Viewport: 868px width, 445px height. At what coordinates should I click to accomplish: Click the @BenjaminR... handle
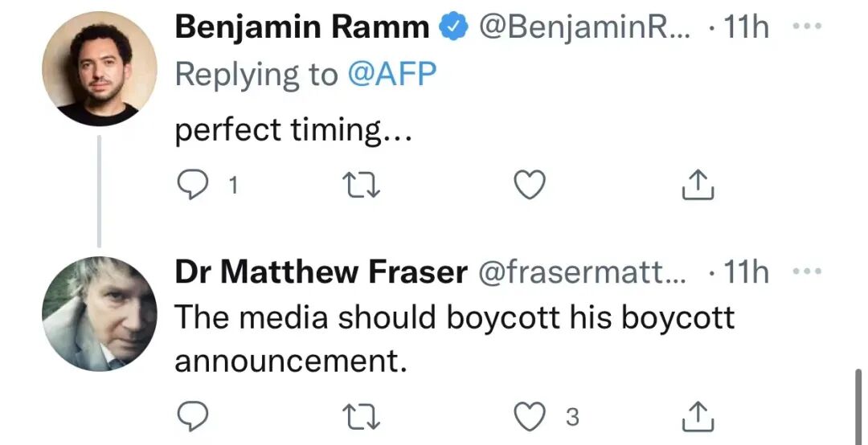pyautogui.click(x=583, y=28)
